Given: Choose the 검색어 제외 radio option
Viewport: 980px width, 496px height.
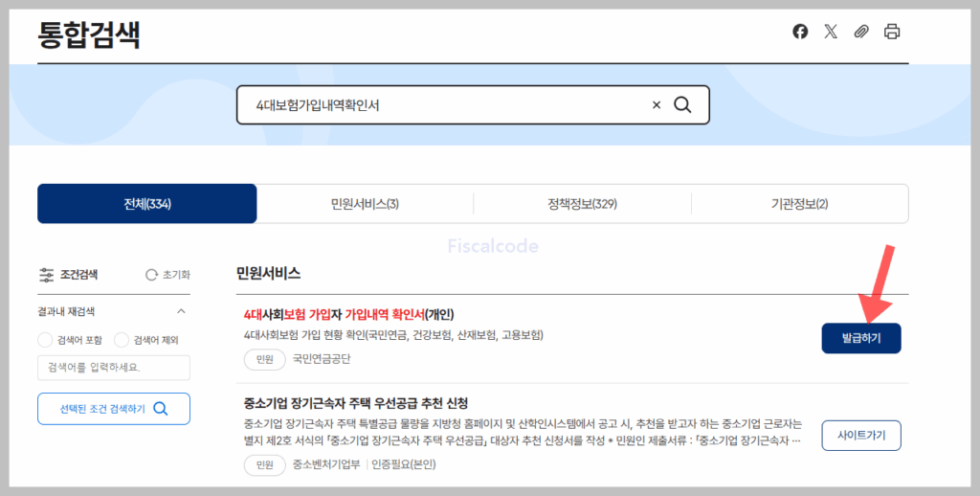Looking at the screenshot, I should tap(122, 340).
